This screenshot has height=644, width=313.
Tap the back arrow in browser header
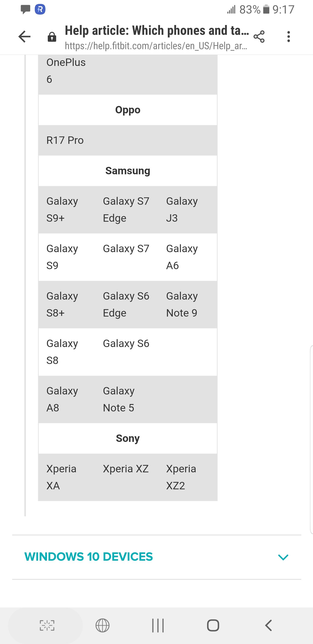pyautogui.click(x=25, y=37)
